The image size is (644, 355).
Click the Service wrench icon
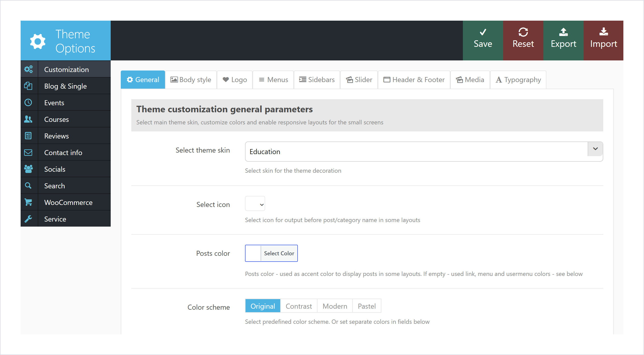point(28,219)
